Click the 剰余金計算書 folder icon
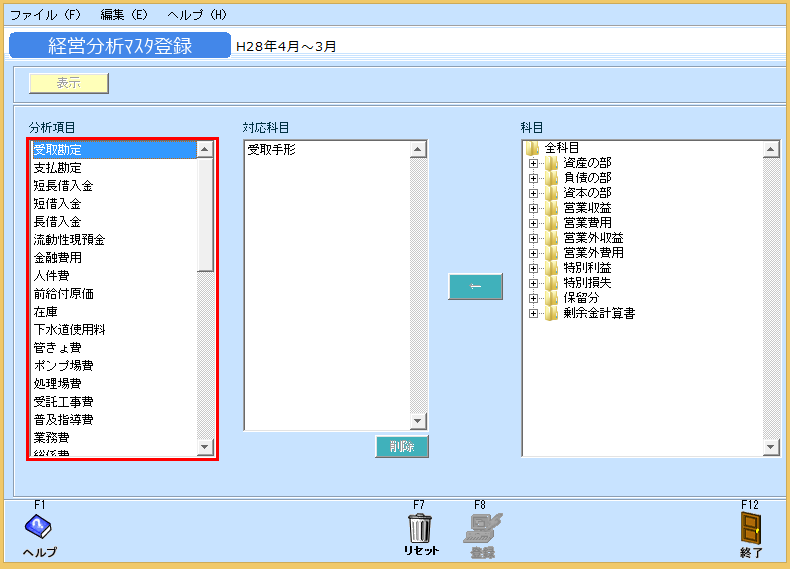The image size is (790, 569). pos(551,313)
